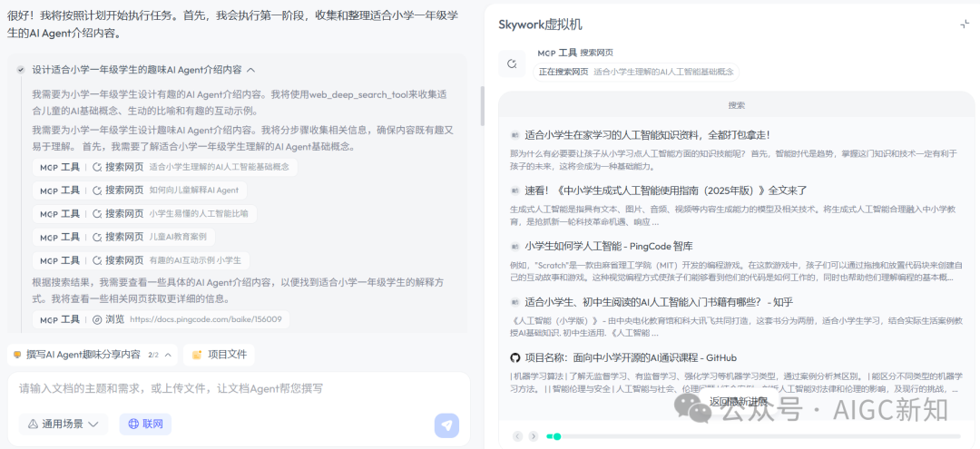The image size is (980, 449).
Task: Collapse the Skywork virtual machine panel
Action: (x=965, y=24)
